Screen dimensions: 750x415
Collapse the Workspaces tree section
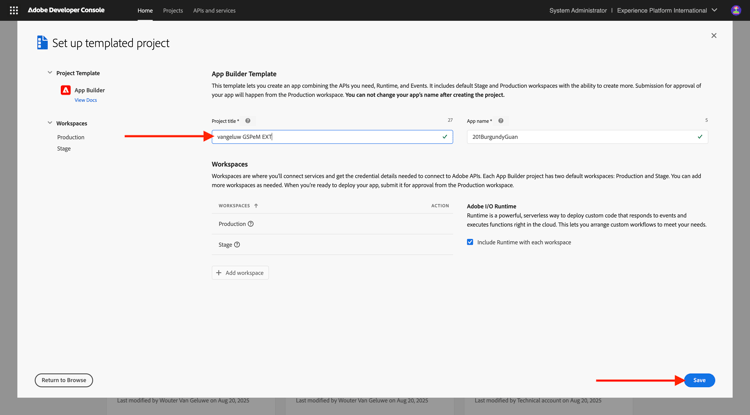[50, 123]
